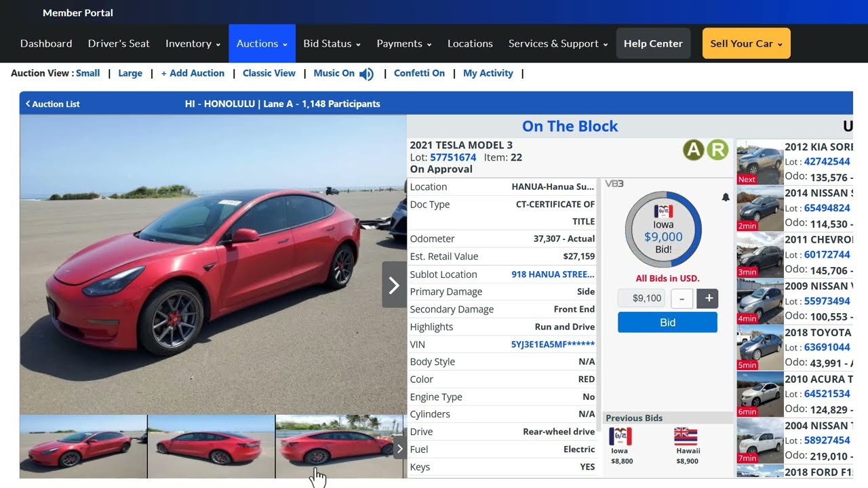Open upcoming lot 60172744 Chevrolet
Screen dimensions: 868x488
coord(827,255)
